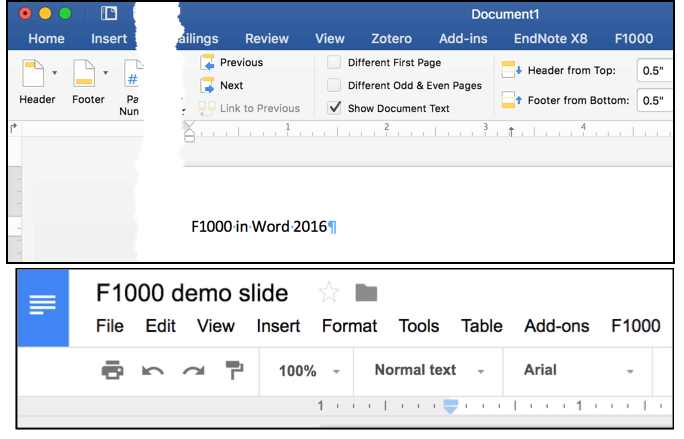Click the Header from Top icon

pyautogui.click(x=511, y=70)
